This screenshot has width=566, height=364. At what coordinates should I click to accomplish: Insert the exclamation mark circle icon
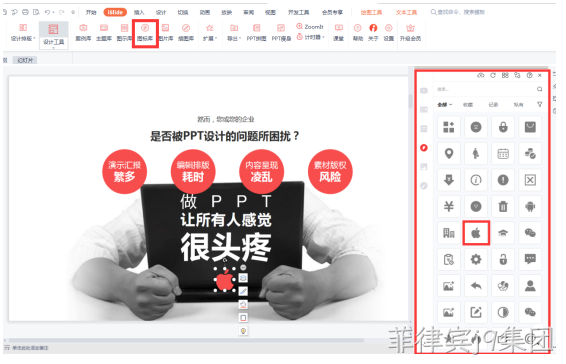click(x=503, y=180)
